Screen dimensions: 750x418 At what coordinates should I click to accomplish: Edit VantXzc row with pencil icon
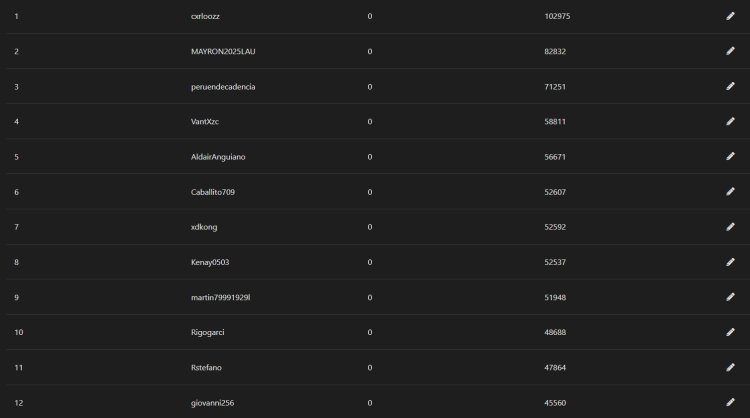pyautogui.click(x=730, y=121)
